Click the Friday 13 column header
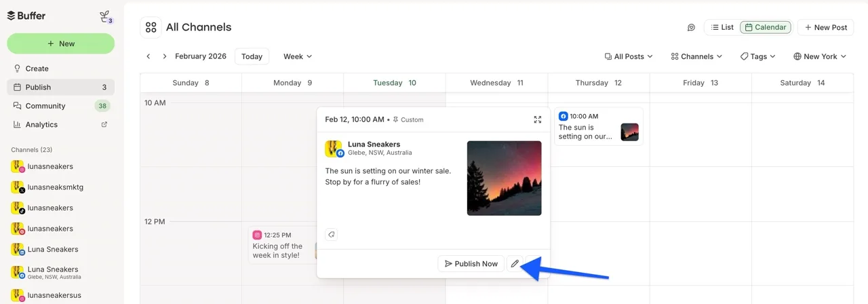 point(701,83)
